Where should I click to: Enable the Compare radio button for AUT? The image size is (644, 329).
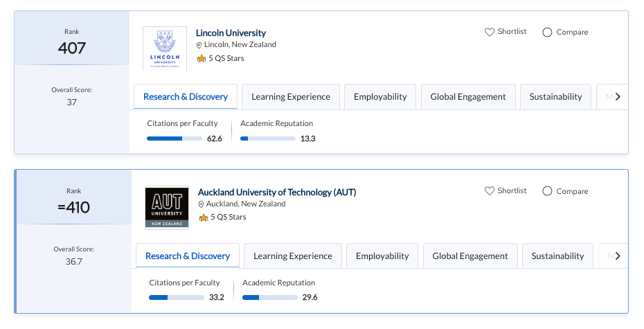pos(547,191)
